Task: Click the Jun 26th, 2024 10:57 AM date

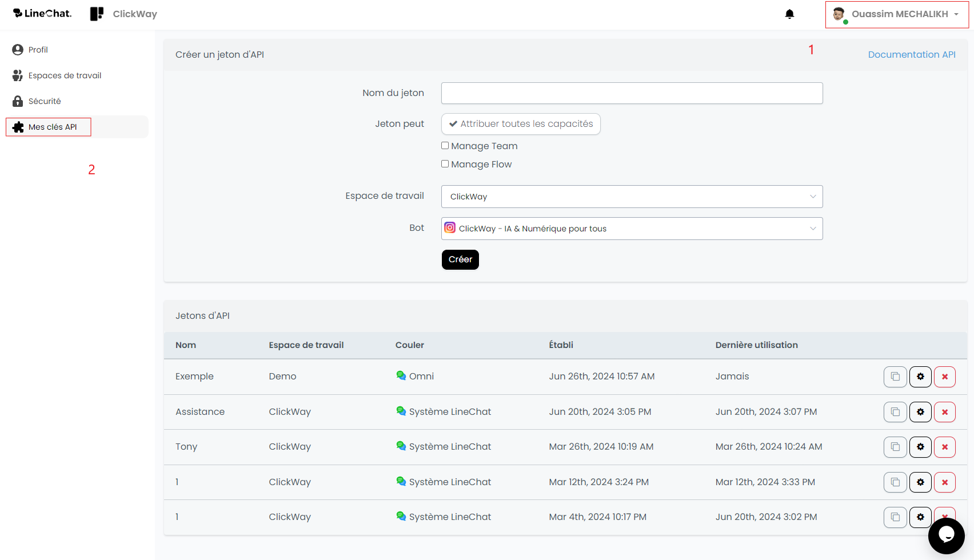Action: coord(602,377)
